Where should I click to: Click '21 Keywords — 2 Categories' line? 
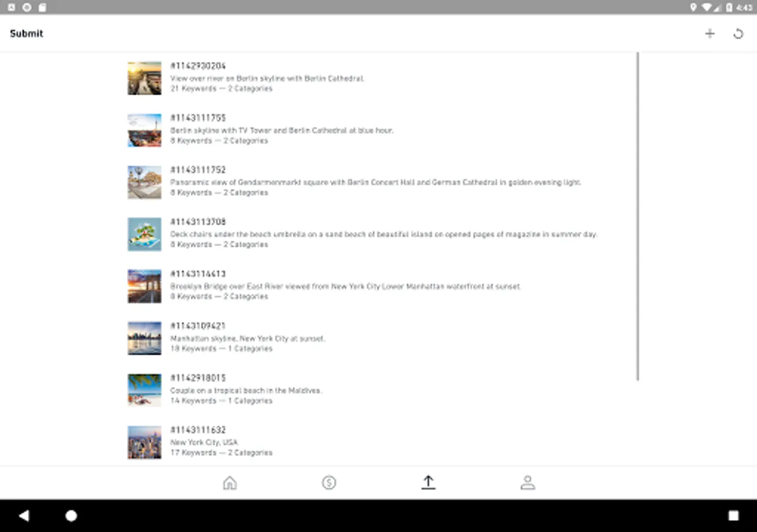point(221,89)
